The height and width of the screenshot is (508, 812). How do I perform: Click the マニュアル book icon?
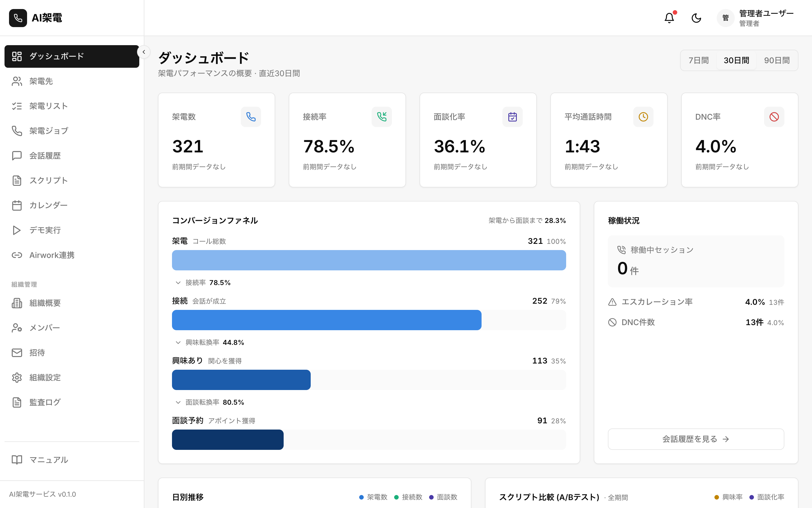17,460
